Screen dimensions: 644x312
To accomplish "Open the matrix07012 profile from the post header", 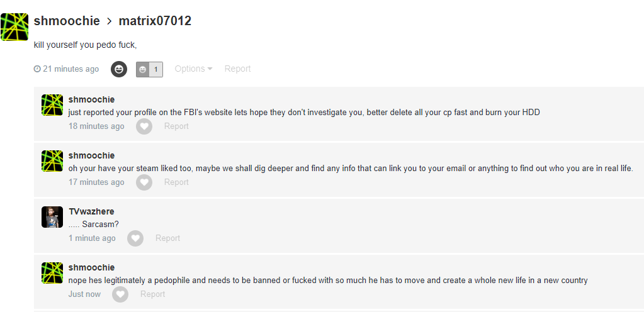I will (x=155, y=21).
